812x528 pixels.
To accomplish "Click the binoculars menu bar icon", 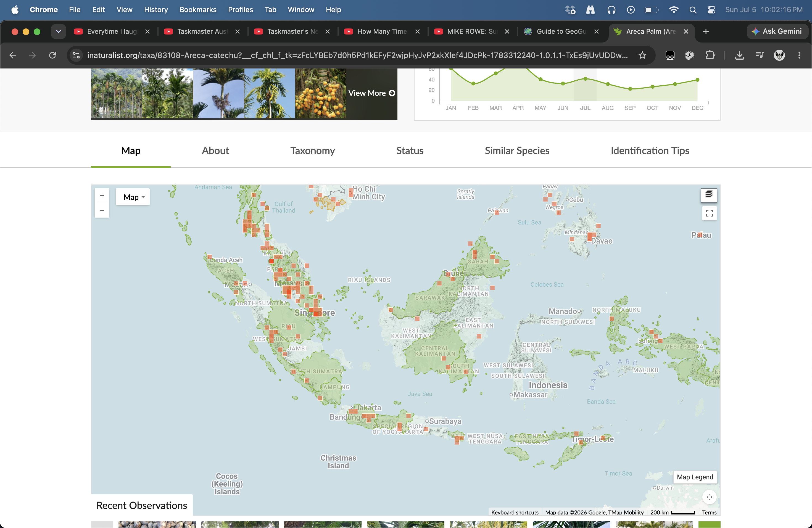I will 590,10.
